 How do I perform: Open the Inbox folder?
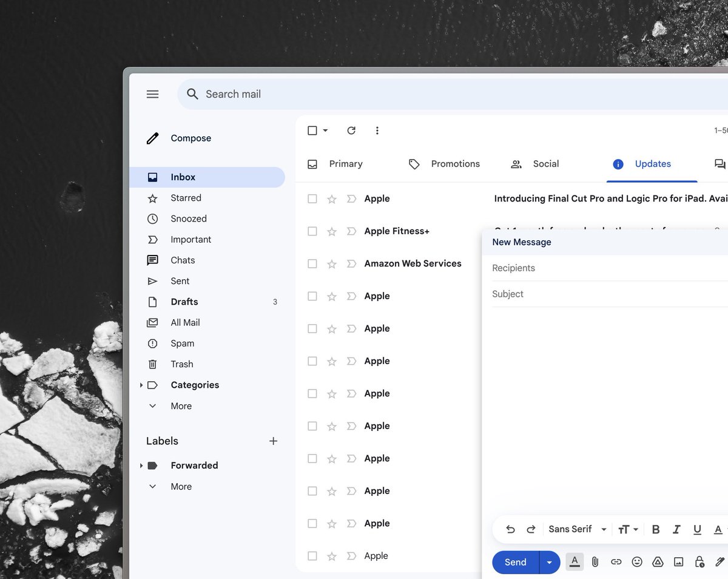[x=207, y=177]
